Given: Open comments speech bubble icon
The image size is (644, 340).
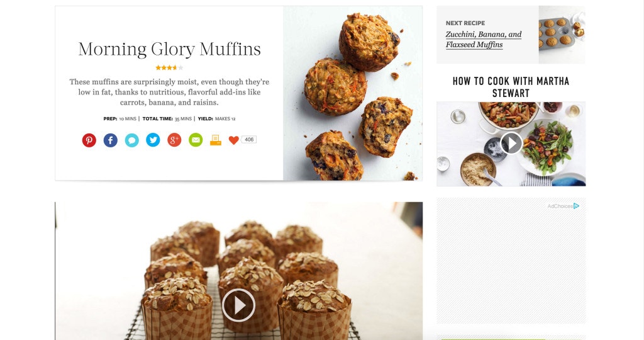Looking at the screenshot, I should pos(132,140).
